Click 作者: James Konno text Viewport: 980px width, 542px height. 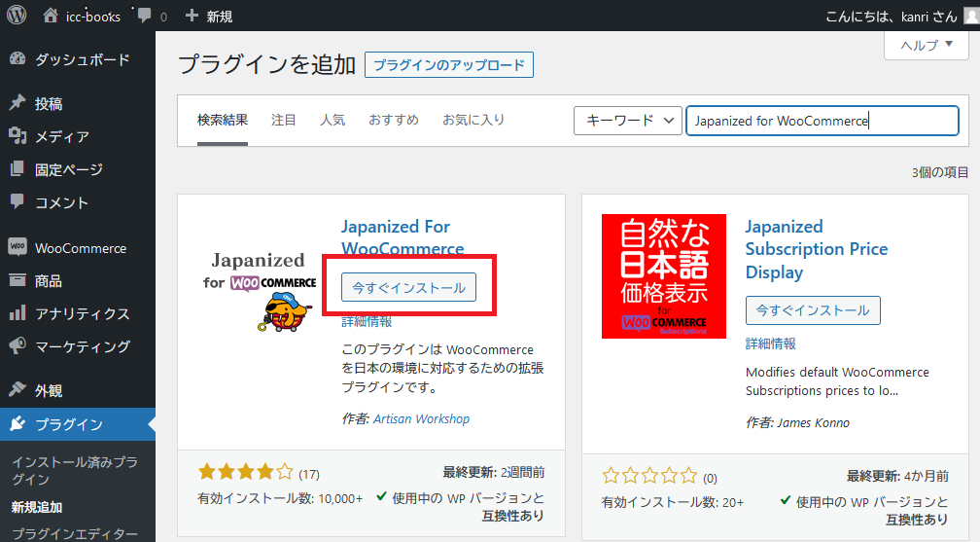[797, 423]
